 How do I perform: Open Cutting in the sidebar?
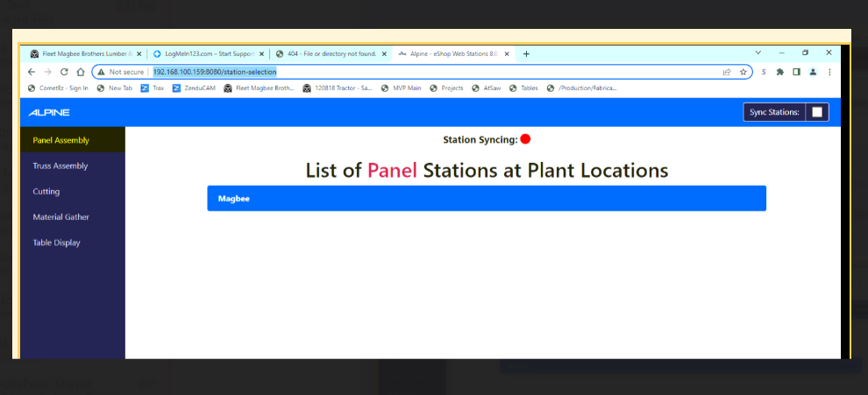pyautogui.click(x=73, y=192)
